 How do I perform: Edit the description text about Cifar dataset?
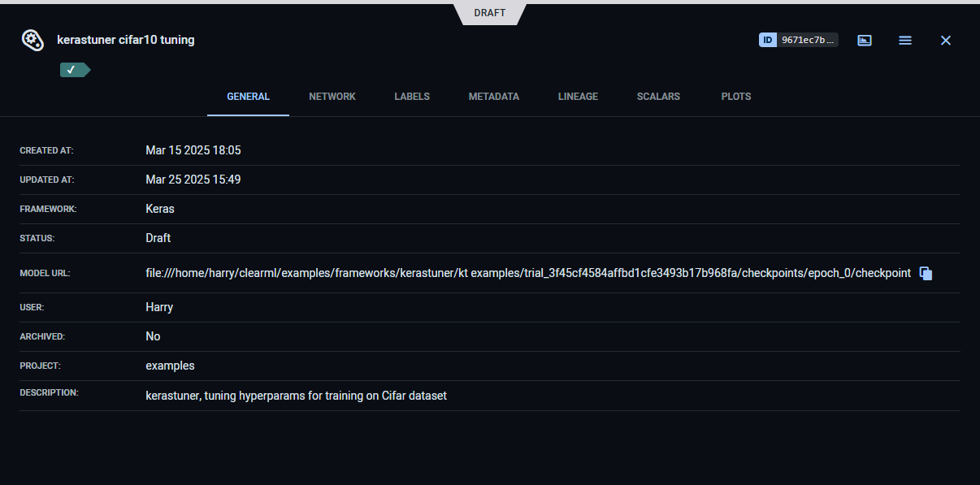point(296,396)
